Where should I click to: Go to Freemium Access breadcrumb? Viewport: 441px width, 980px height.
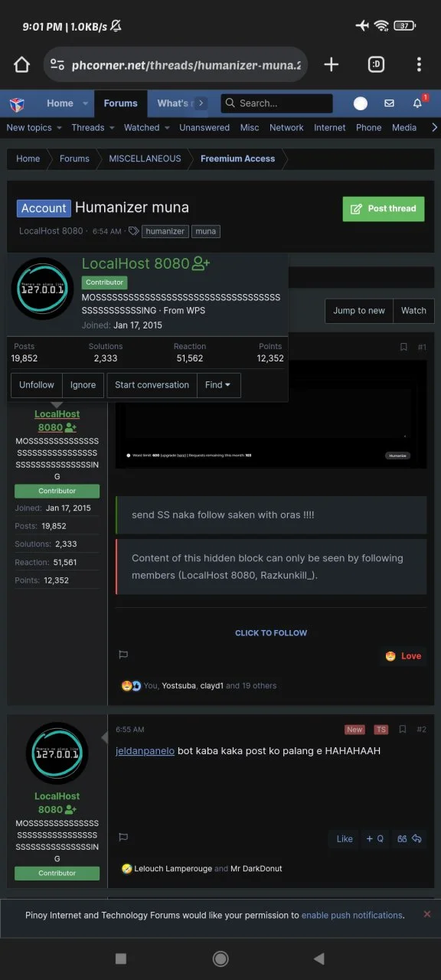click(x=237, y=158)
